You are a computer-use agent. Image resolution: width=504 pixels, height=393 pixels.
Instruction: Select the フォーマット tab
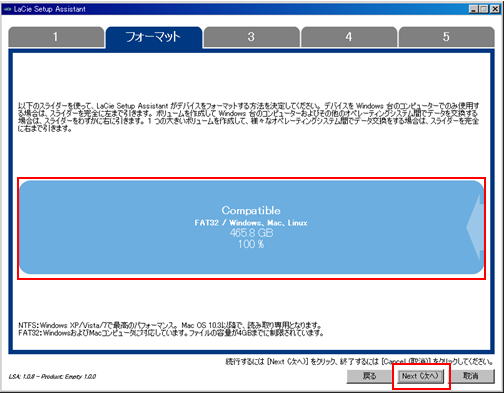coord(154,37)
